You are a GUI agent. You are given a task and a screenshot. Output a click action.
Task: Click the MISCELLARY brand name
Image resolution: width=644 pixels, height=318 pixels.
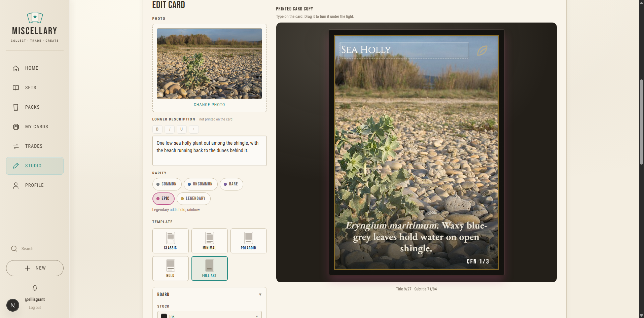35,31
